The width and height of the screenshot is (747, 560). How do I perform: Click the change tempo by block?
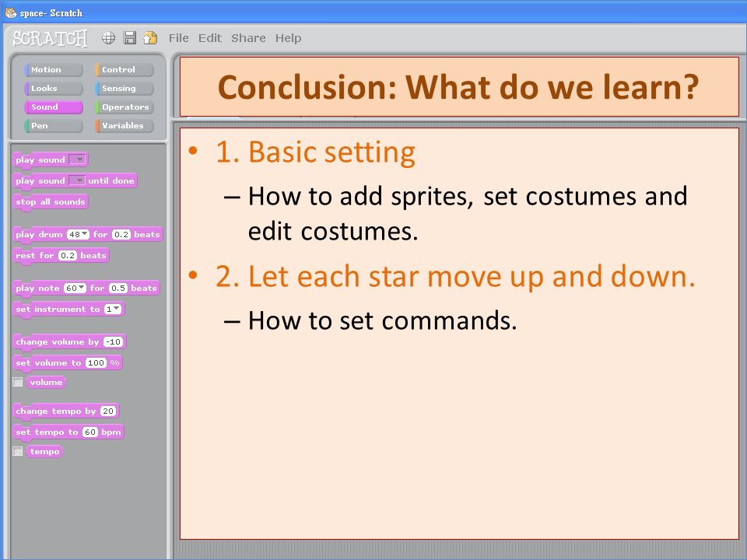coord(66,411)
